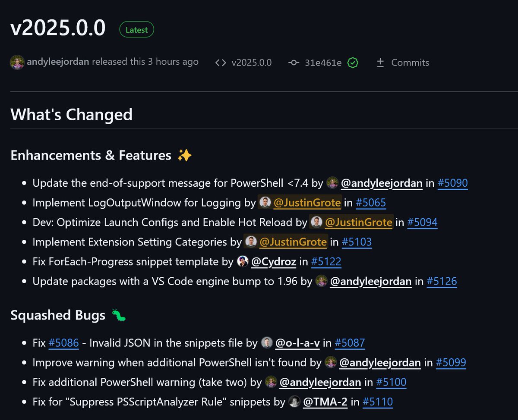Open pull request #5065
The image size is (518, 420).
[371, 203]
